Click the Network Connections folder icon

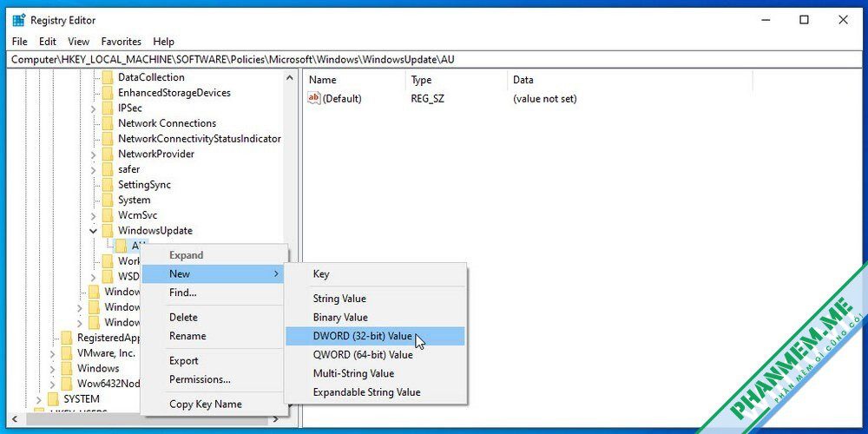click(108, 123)
